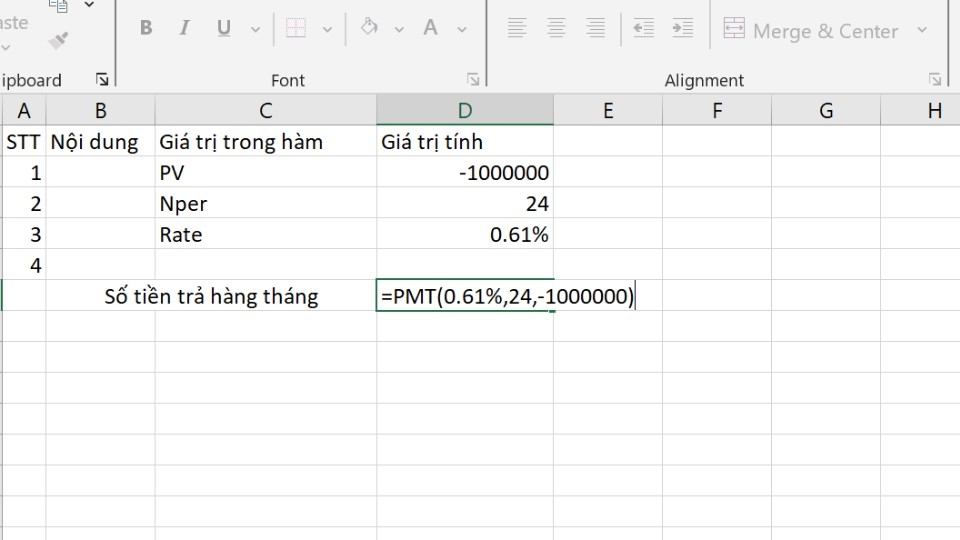
Task: Select cell with value 24
Action: (x=465, y=203)
